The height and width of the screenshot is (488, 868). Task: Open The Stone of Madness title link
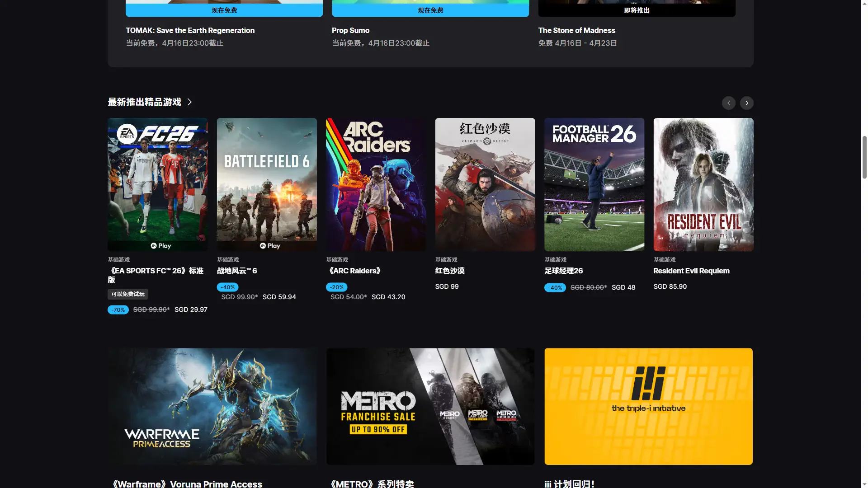[x=576, y=30]
